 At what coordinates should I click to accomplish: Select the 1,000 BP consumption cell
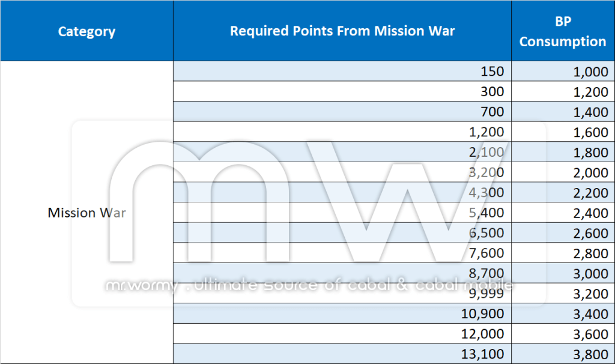click(563, 71)
